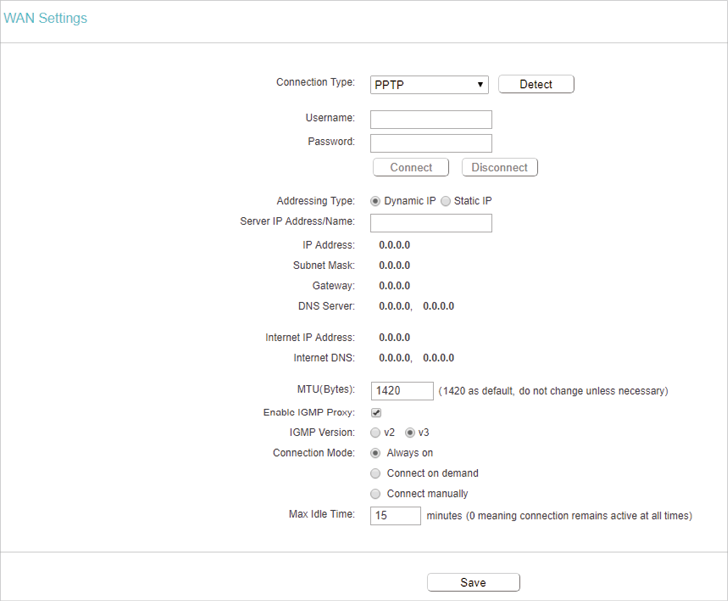Click the WAN Settings heading
Image resolution: width=728 pixels, height=601 pixels.
46,18
